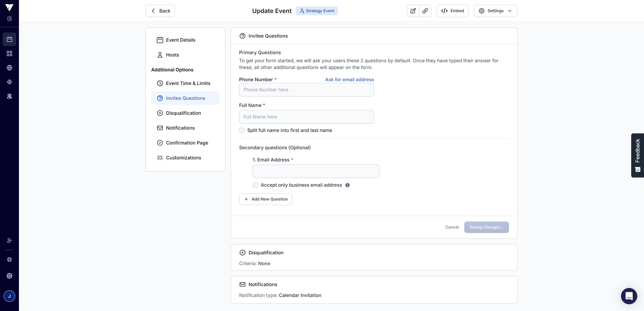The width and height of the screenshot is (644, 311).
Task: Click the sidebar collapse panel icon
Action: tap(9, 18)
